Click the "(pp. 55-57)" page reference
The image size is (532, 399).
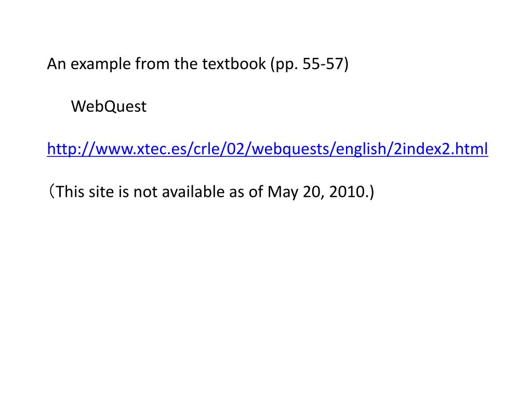(310, 64)
